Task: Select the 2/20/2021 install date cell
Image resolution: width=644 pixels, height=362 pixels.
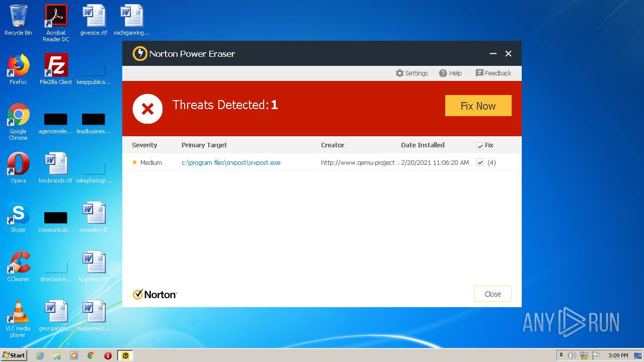Action: (x=435, y=162)
